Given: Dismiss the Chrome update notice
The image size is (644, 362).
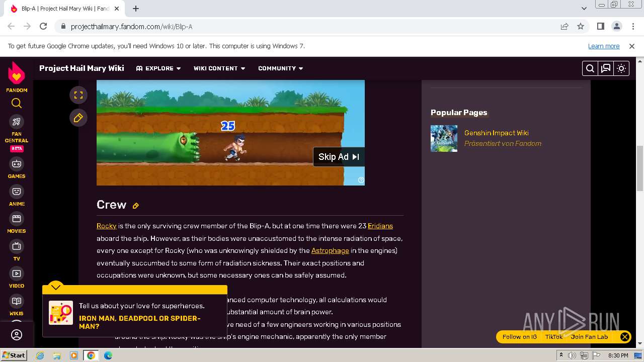Looking at the screenshot, I should click(x=632, y=46).
